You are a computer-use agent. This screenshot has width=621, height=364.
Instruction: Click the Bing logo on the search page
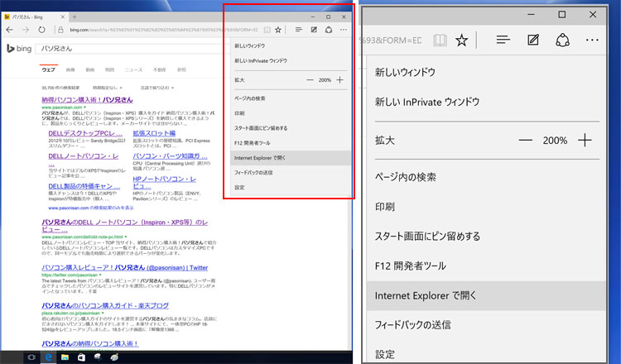19,48
